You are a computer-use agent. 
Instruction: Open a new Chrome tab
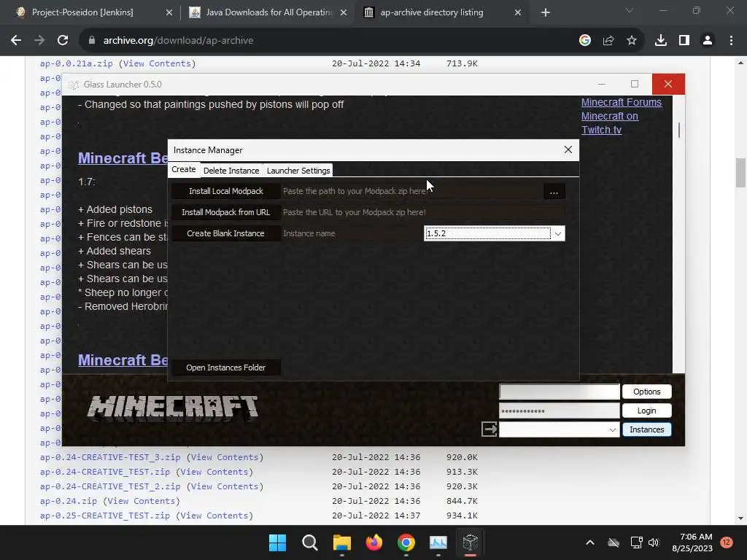[546, 12]
